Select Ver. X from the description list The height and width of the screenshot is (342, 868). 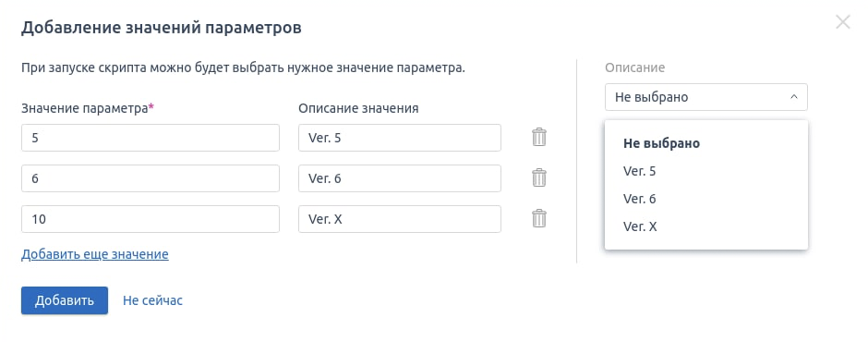click(640, 226)
